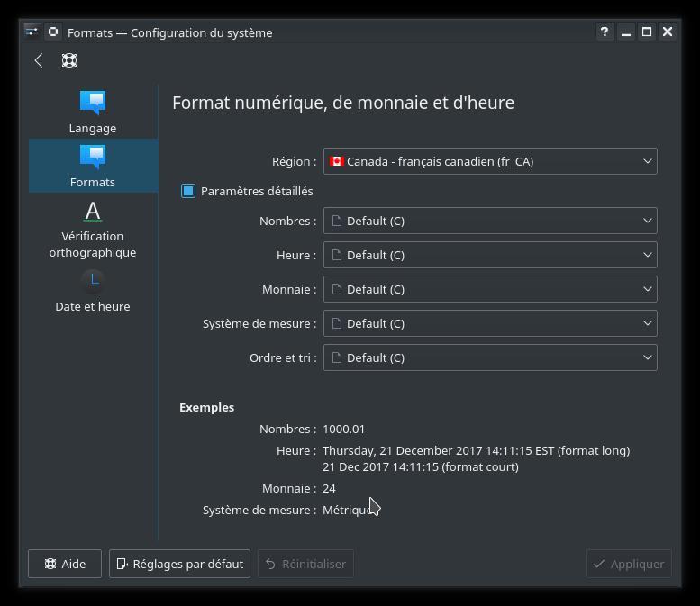Viewport: 700px width, 606px height.
Task: Open the Système de mesure dropdown
Action: click(490, 323)
